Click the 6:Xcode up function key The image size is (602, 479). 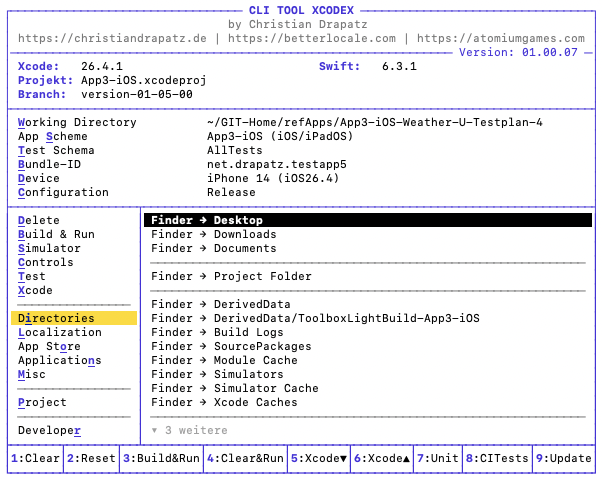pos(382,458)
